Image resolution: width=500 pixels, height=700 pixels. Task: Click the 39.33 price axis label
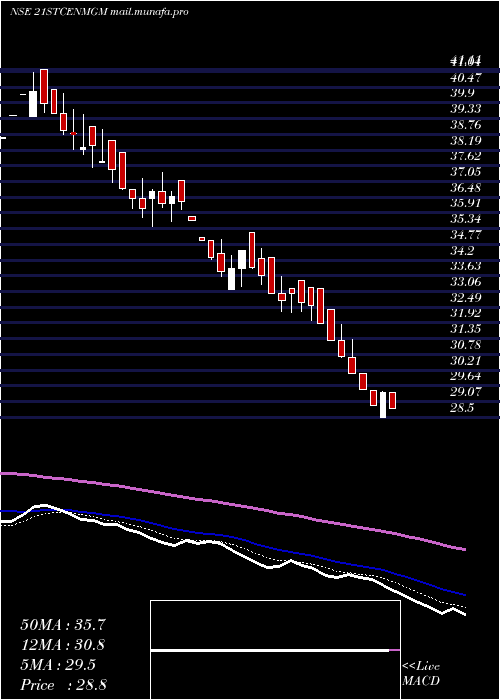[466, 109]
